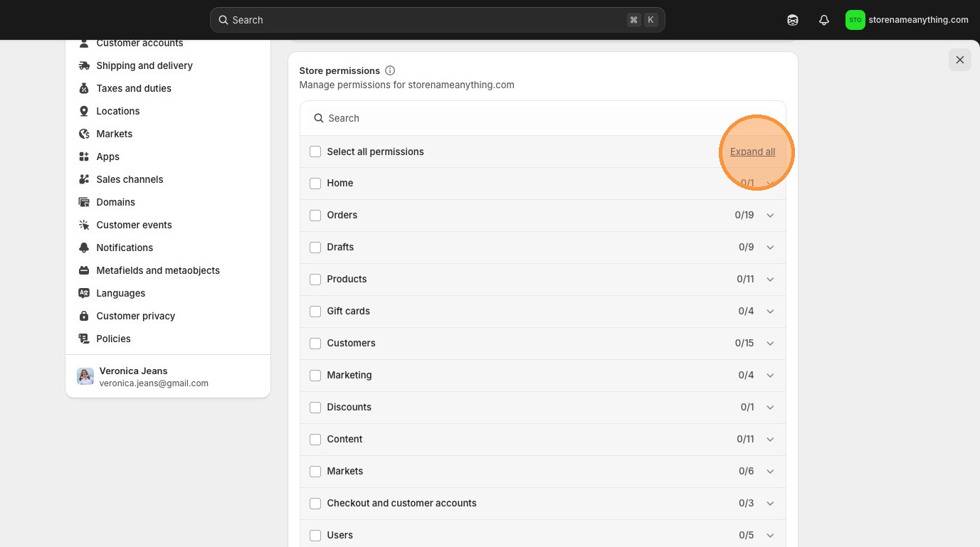Check the Checkout and customer accounts checkbox
The width and height of the screenshot is (980, 547).
point(315,504)
